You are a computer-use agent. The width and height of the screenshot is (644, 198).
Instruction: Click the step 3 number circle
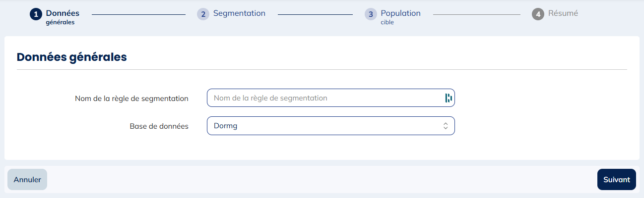pyautogui.click(x=371, y=14)
